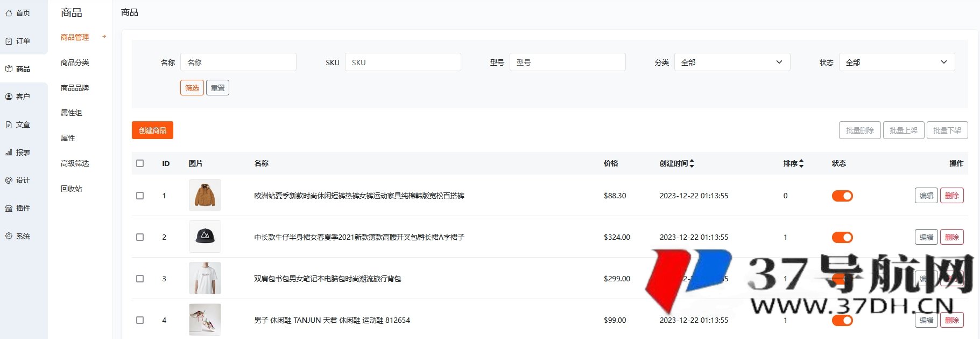
Task: Focus the 名称 name input field
Action: pos(238,62)
